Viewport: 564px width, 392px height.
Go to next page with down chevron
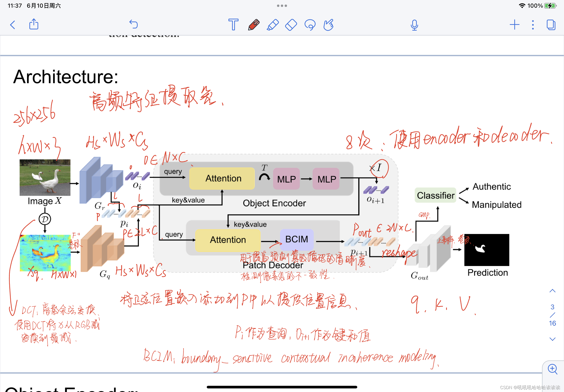pyautogui.click(x=552, y=339)
